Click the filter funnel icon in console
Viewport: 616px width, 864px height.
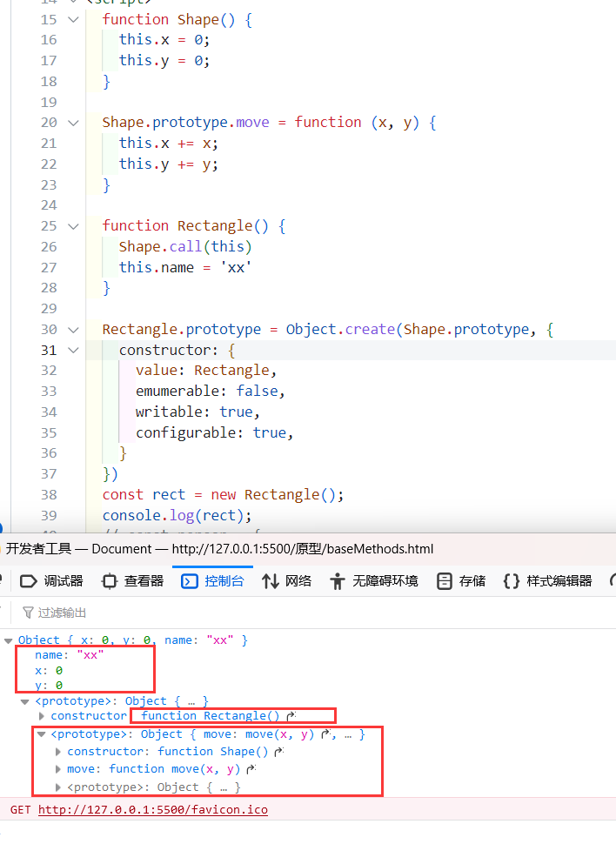[x=28, y=613]
